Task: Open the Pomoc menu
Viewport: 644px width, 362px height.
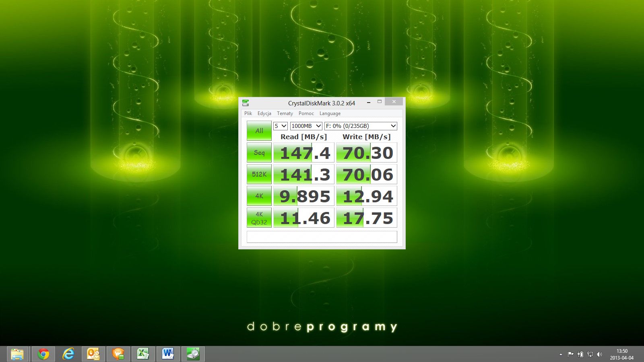Action: (x=306, y=113)
